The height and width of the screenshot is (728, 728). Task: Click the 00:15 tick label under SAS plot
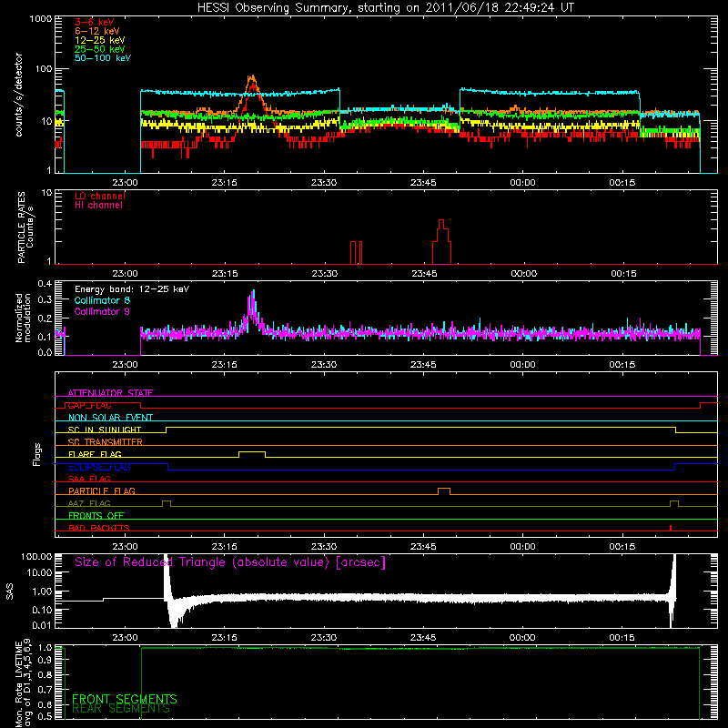click(x=622, y=638)
